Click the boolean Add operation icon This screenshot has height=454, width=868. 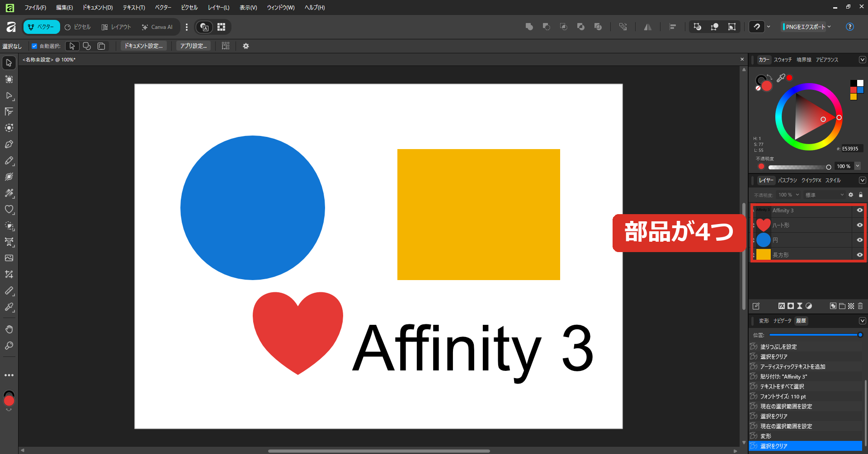529,27
